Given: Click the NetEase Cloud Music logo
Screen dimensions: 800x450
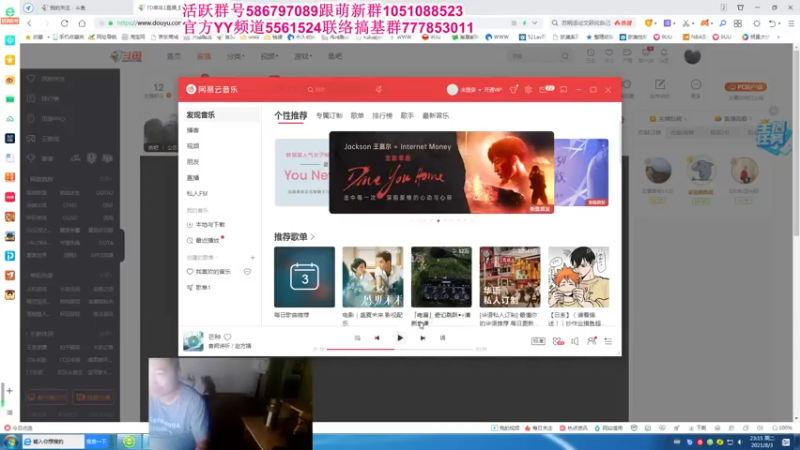Looking at the screenshot, I should 212,89.
